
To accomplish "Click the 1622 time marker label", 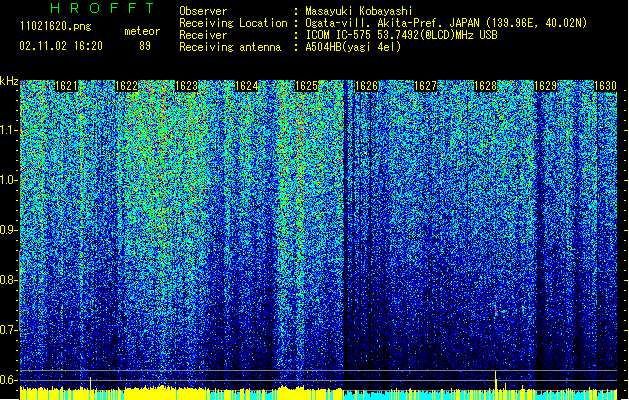I will click(x=126, y=86).
